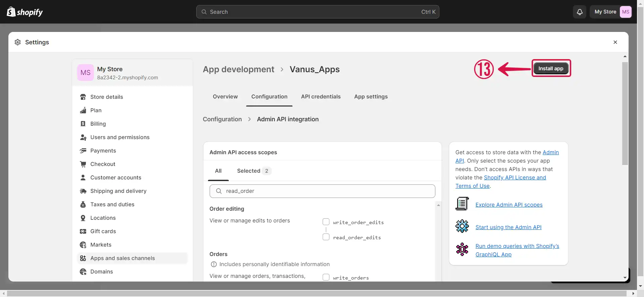Click the Domains globe icon
Viewport: 644px width, 297px height.
(x=83, y=271)
